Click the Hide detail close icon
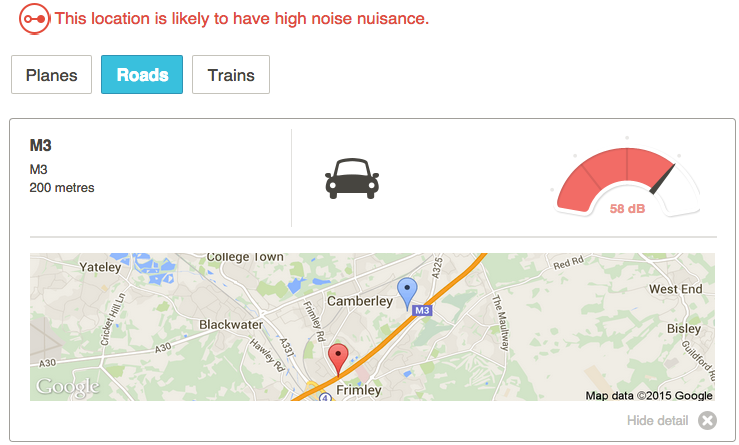 pyautogui.click(x=708, y=420)
